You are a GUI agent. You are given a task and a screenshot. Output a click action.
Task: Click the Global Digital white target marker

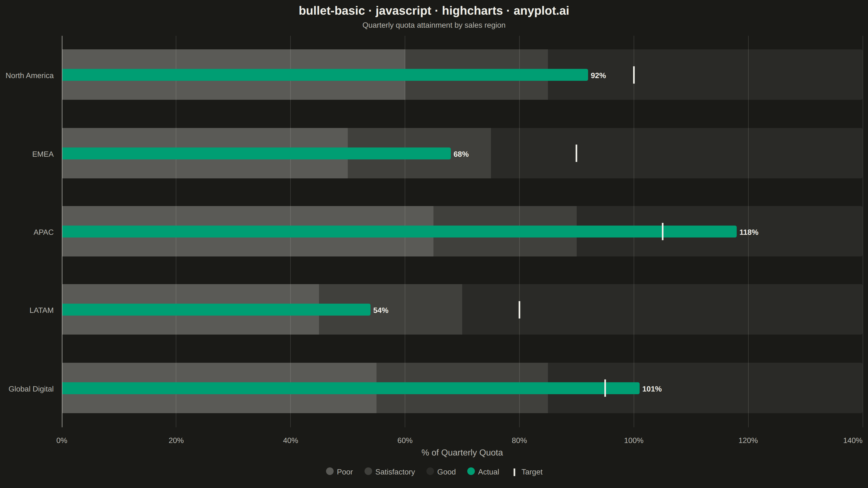[x=605, y=388]
